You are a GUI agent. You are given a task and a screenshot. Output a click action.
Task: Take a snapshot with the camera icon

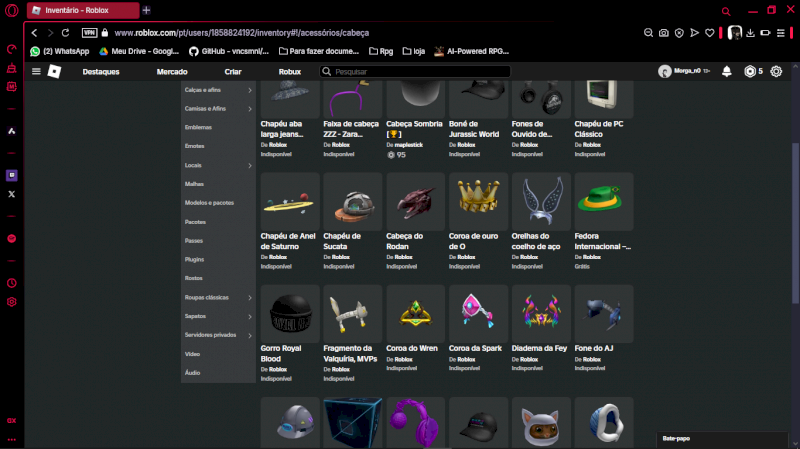[664, 33]
